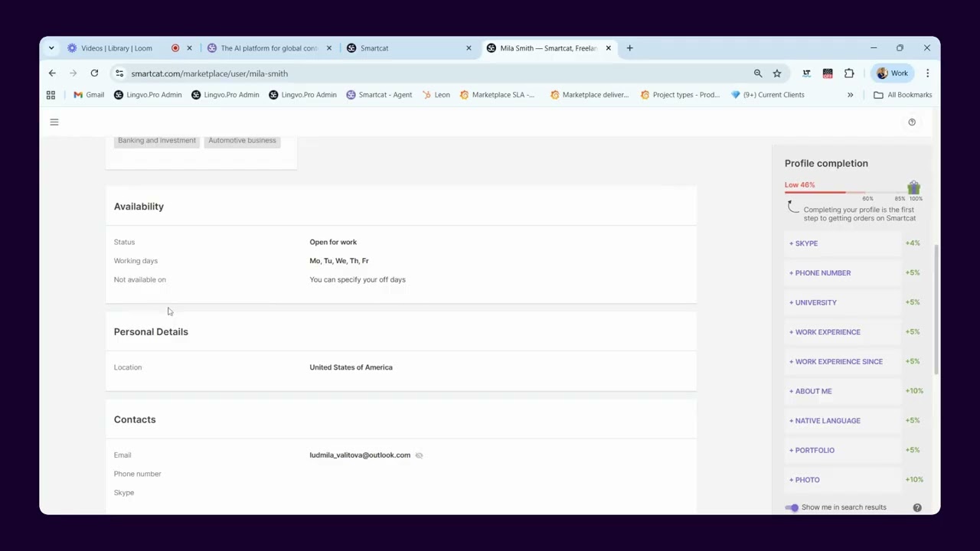Toggle email visibility eye icon
Viewport: 980px width, 551px height.
click(x=419, y=455)
